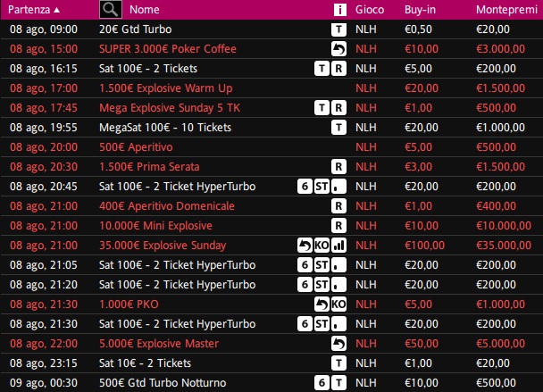The width and height of the screenshot is (543, 392).
Task: Click the R rebuy icon on 1.500€ Prima Serata
Action: [338, 167]
